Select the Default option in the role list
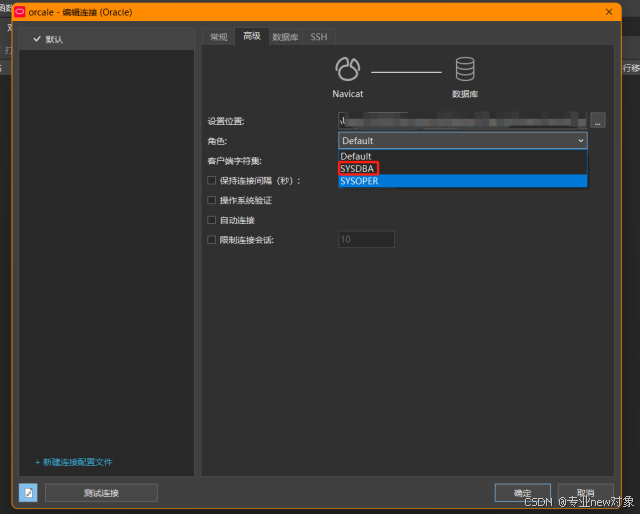 463,156
